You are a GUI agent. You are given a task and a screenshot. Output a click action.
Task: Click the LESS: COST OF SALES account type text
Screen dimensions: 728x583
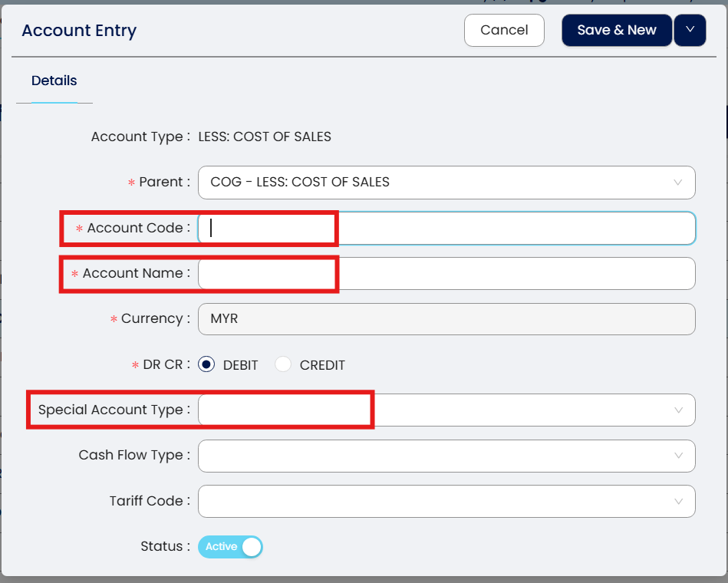coord(265,137)
